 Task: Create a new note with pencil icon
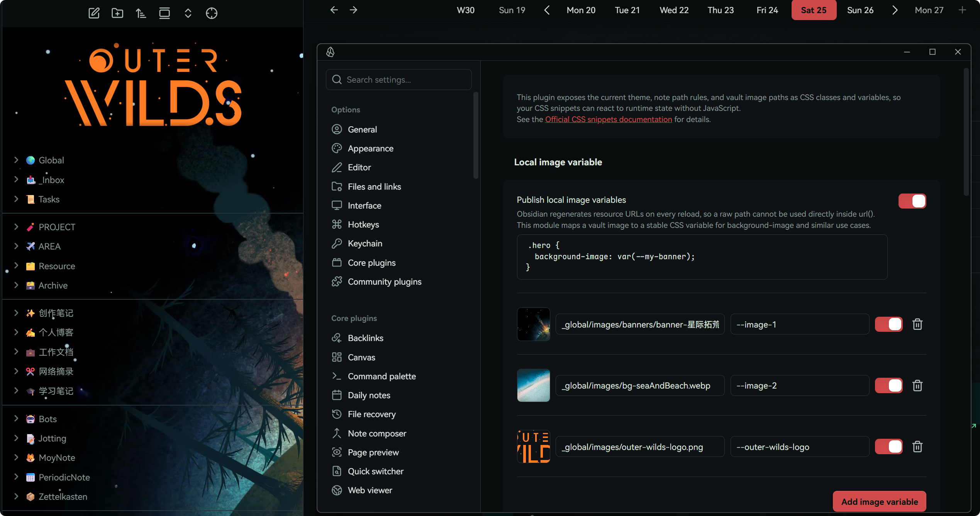click(94, 13)
